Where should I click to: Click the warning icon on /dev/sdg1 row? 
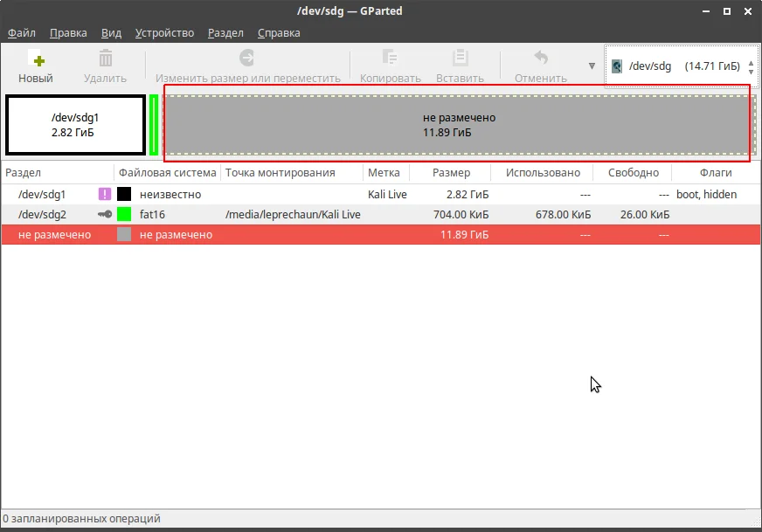[x=105, y=194]
